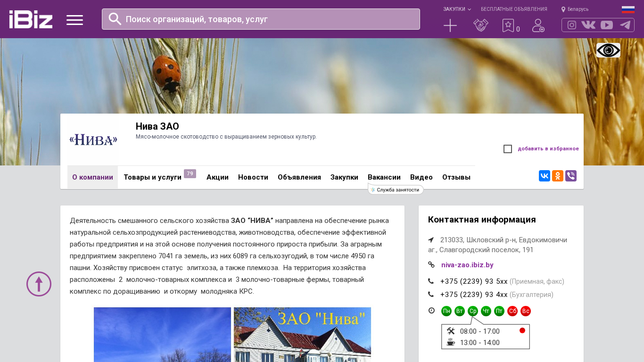The height and width of the screenshot is (362, 644).
Task: Toggle accessibility eye view mode
Action: pos(608,50)
